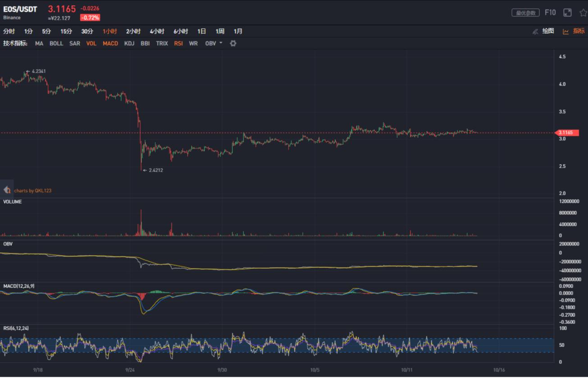Toggle the SAR indicator
Viewport: 588px width, 378px height.
(75, 43)
